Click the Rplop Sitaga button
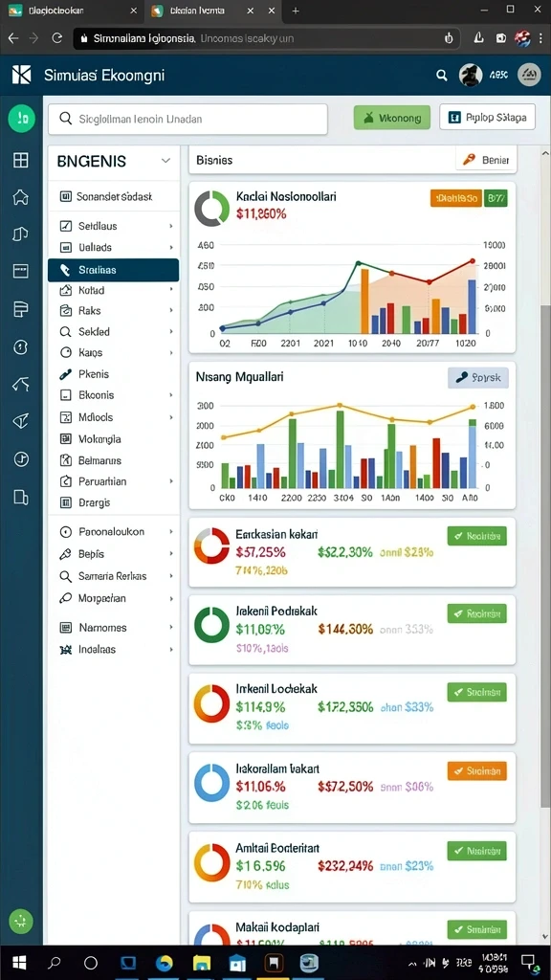The width and height of the screenshot is (551, 980). [487, 117]
